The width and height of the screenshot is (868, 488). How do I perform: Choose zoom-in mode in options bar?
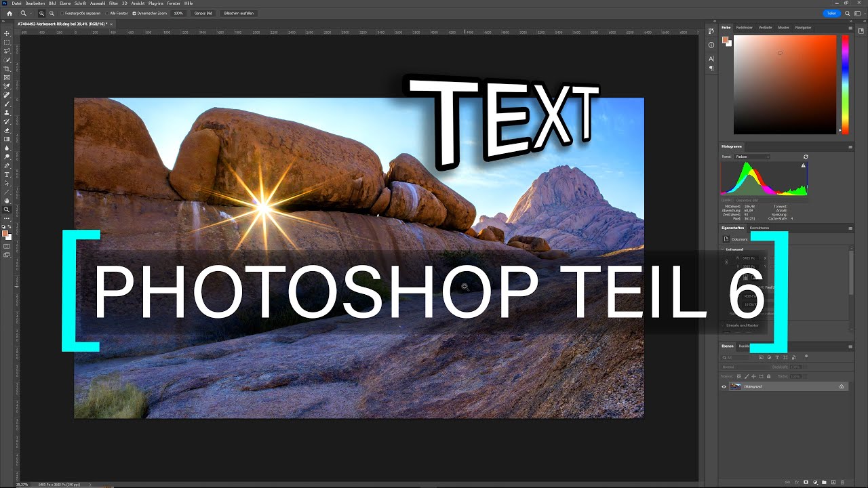pyautogui.click(x=42, y=13)
